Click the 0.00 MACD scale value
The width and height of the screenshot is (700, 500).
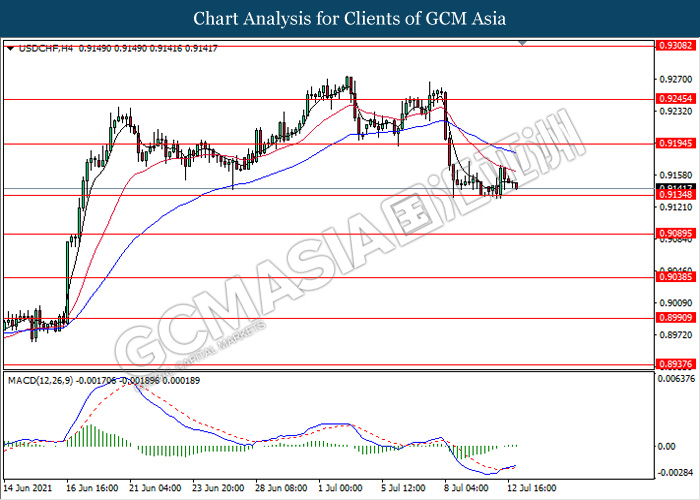[x=667, y=446]
